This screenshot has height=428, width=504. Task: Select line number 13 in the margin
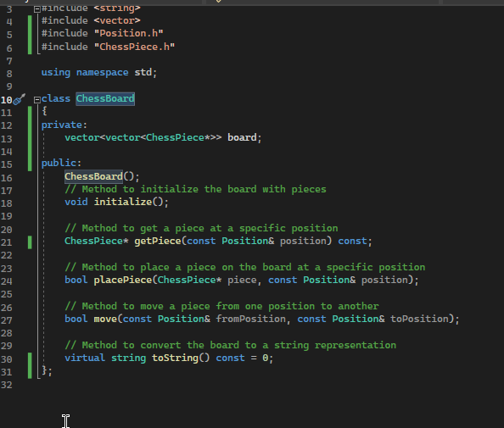pyautogui.click(x=7, y=139)
